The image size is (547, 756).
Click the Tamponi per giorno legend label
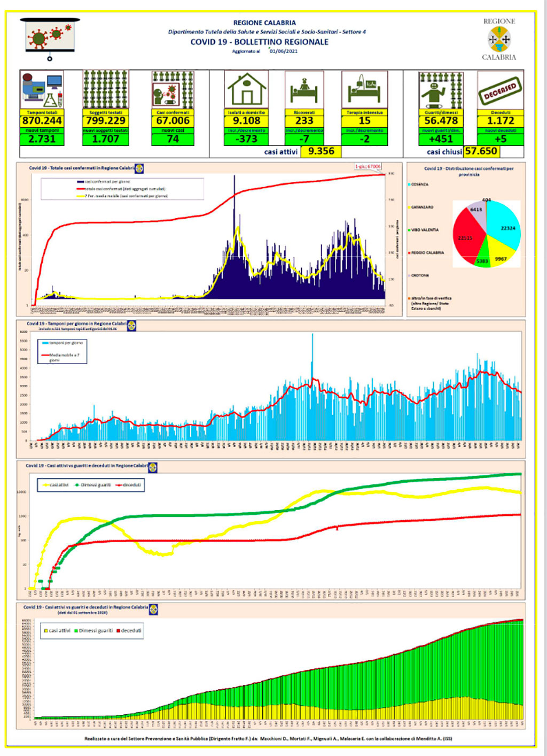[x=62, y=343]
